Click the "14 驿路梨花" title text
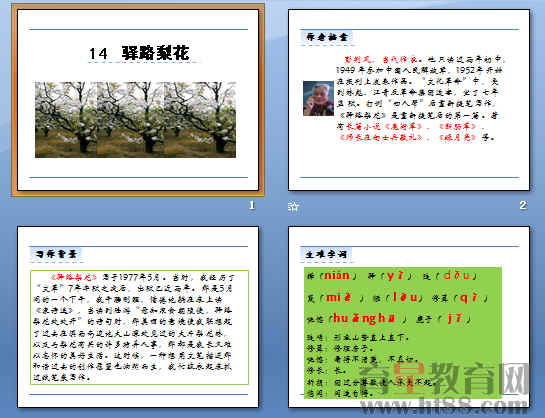Screen dimensions: 545x418 point(139,53)
